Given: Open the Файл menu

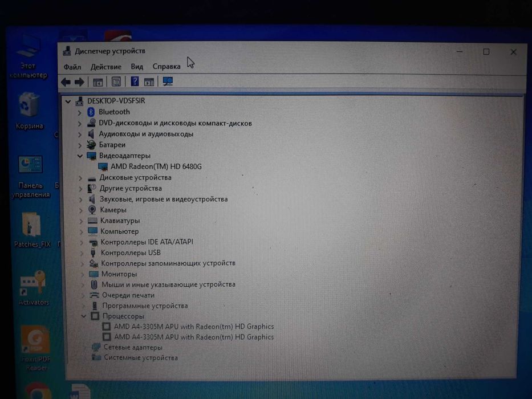Looking at the screenshot, I should pyautogui.click(x=72, y=67).
